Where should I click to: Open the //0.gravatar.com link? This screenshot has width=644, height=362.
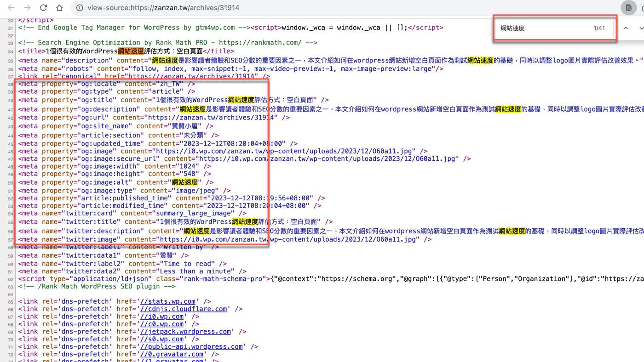172,354
